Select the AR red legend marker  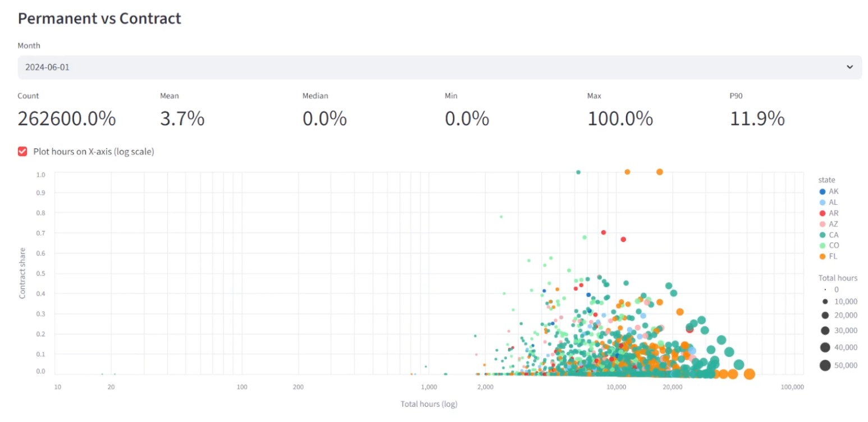823,213
